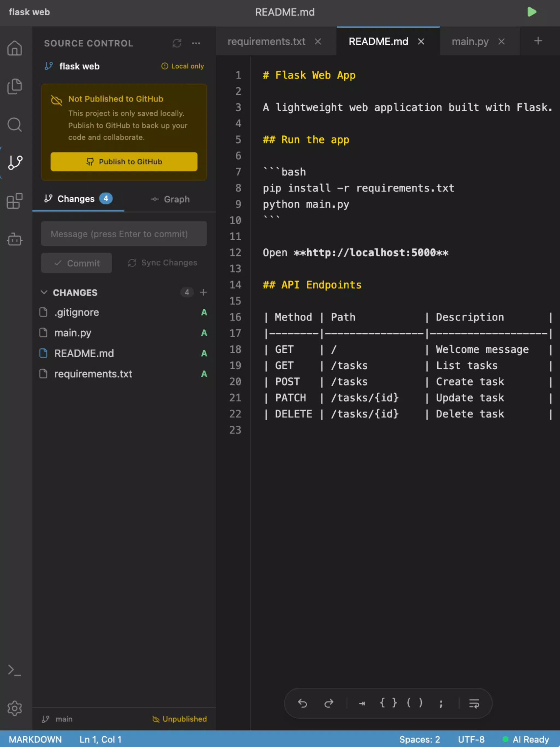Close the main.py tab
Screen dimensions: 560x747
[x=501, y=42]
